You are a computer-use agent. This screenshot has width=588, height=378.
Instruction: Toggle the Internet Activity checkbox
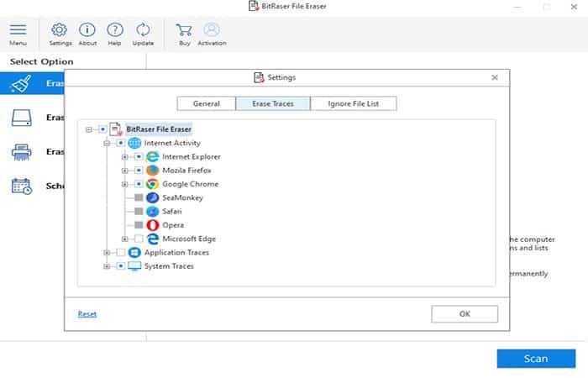(120, 143)
